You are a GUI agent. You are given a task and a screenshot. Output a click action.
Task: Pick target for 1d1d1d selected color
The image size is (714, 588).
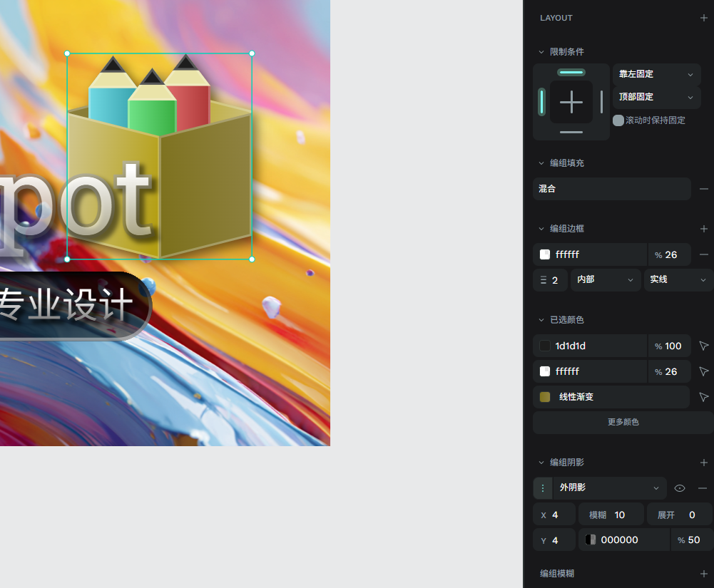click(x=703, y=346)
